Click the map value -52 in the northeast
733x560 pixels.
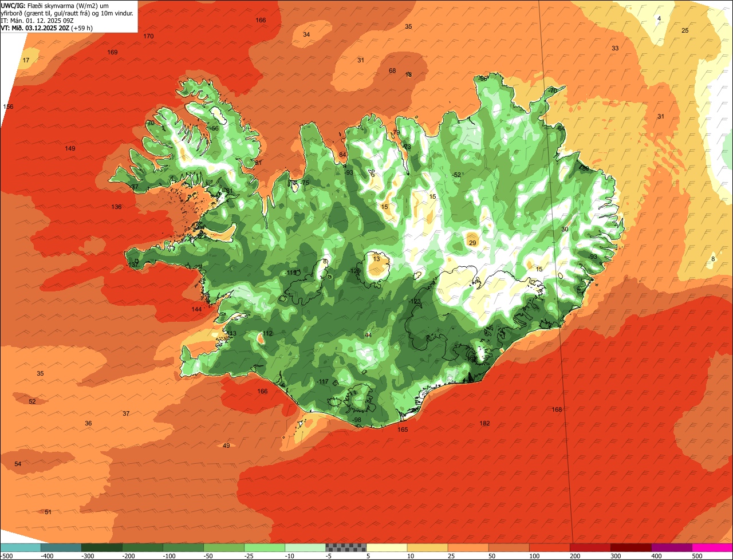pos(456,175)
